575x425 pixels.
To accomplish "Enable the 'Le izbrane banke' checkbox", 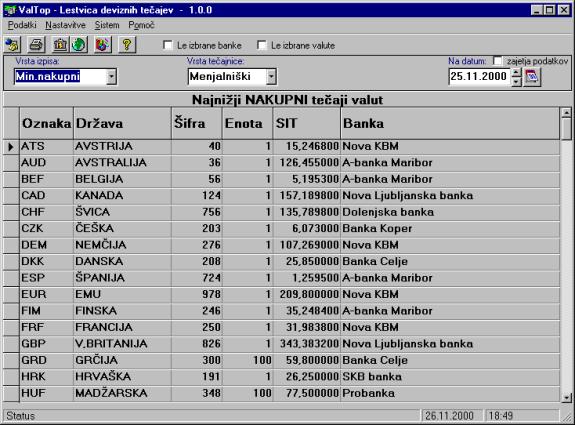I will (168, 45).
